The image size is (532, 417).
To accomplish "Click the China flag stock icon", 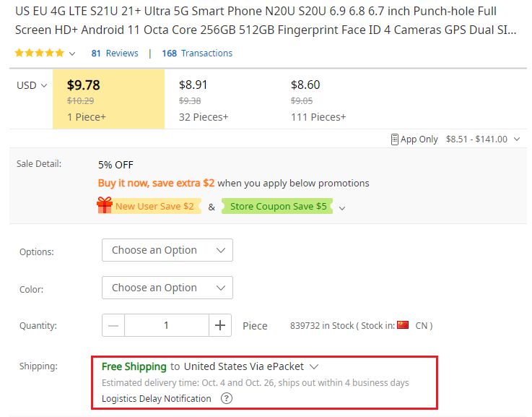I will (x=403, y=325).
